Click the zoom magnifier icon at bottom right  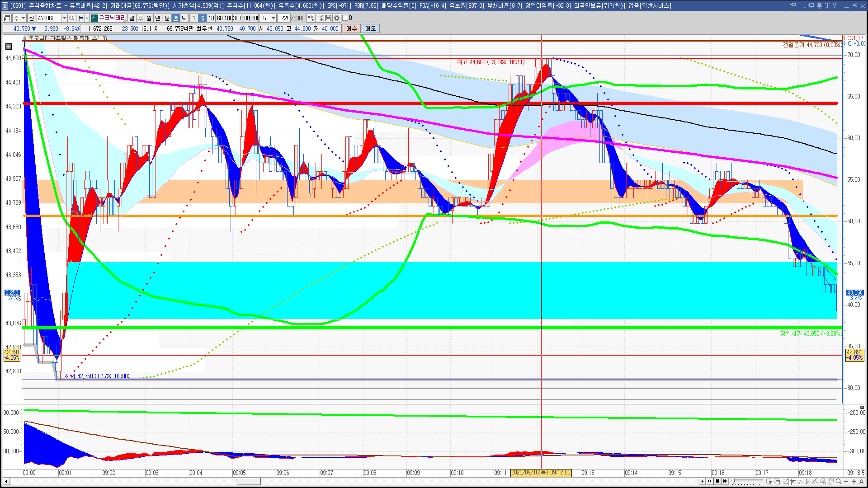coord(839,482)
